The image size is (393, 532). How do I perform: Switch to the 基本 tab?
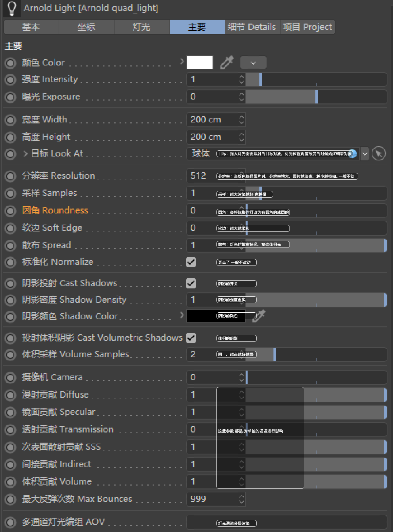31,27
